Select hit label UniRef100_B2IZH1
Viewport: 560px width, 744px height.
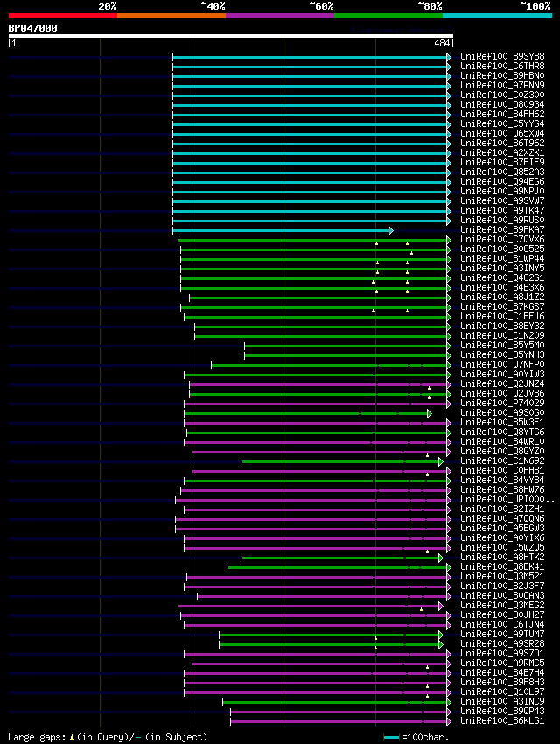(502, 509)
